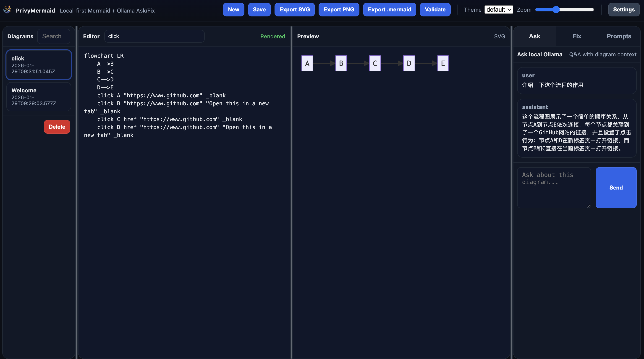Export the diagram as SVG

tap(294, 10)
